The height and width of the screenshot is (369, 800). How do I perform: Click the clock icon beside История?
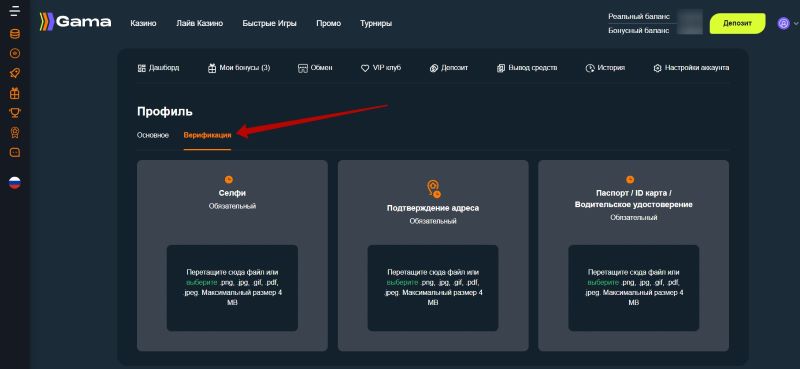590,68
